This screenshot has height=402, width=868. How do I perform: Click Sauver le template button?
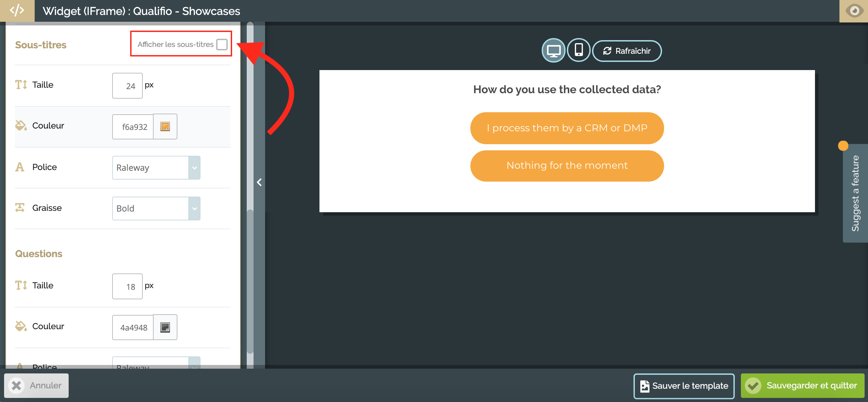684,386
